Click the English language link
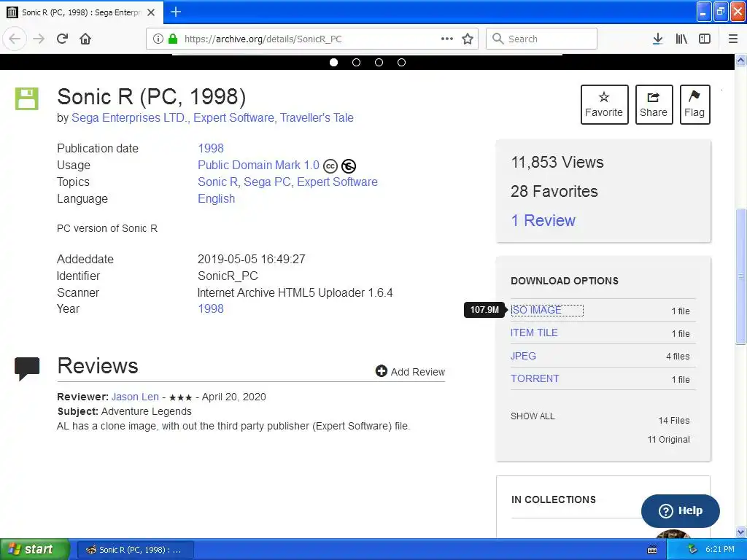Viewport: 747px width, 560px height. pos(216,198)
